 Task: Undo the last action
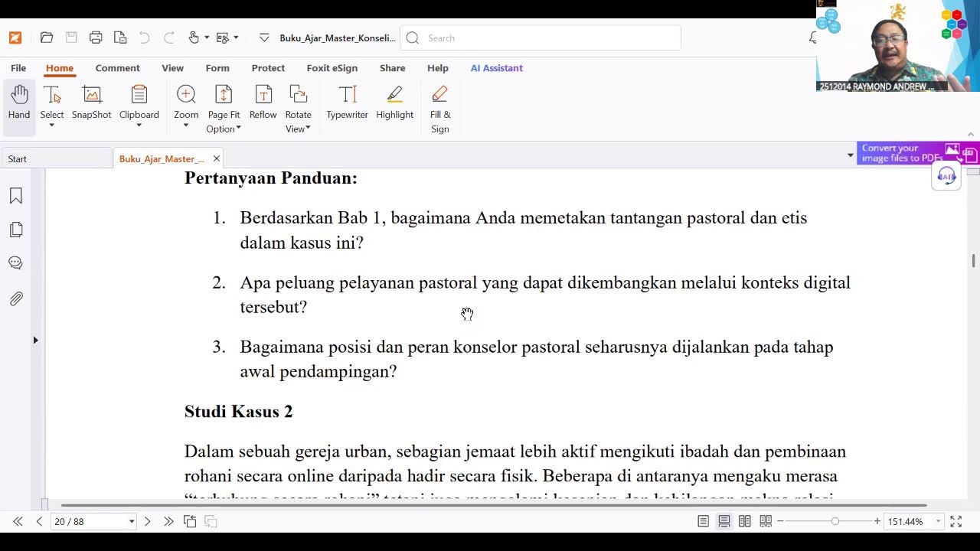tap(145, 37)
